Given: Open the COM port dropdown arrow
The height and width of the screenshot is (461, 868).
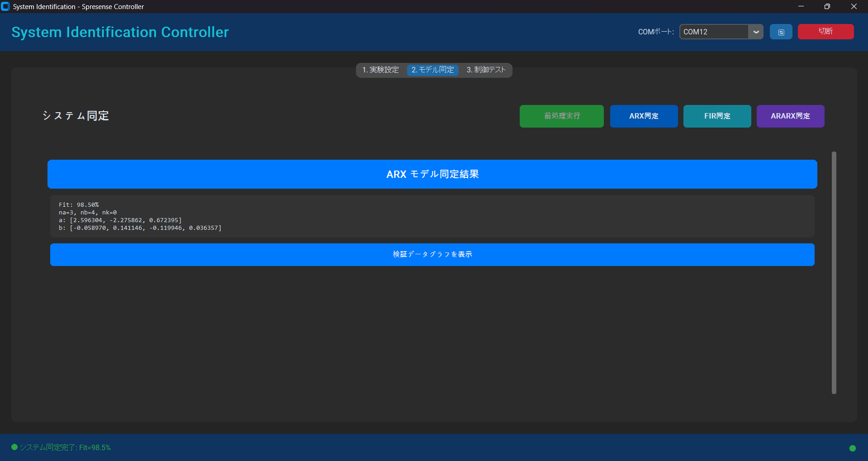Looking at the screenshot, I should [756, 32].
